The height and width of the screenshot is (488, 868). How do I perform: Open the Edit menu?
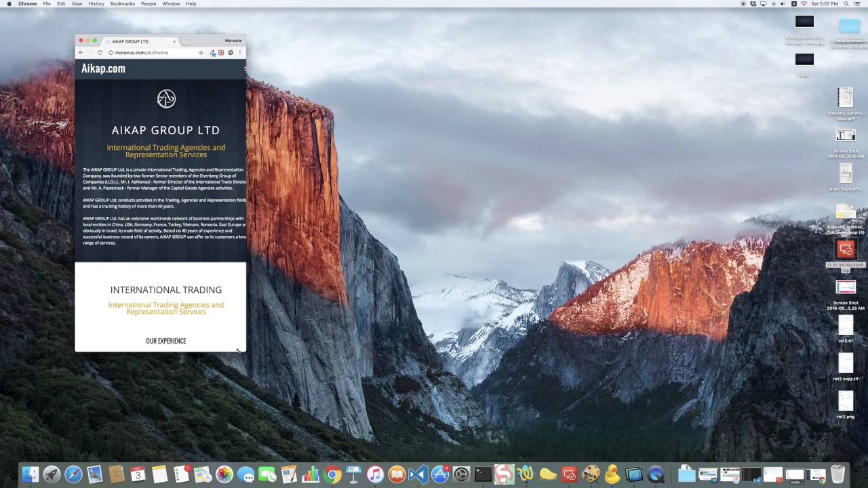[61, 4]
